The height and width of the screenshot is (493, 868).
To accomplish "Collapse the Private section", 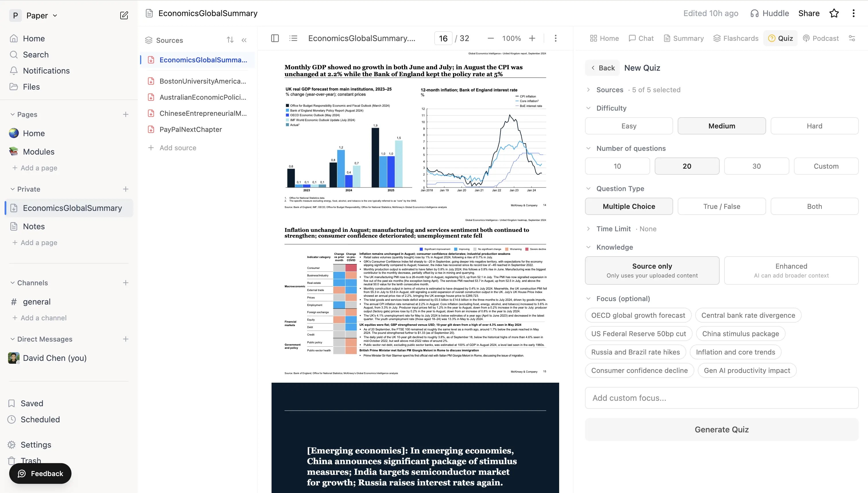I will [x=13, y=189].
